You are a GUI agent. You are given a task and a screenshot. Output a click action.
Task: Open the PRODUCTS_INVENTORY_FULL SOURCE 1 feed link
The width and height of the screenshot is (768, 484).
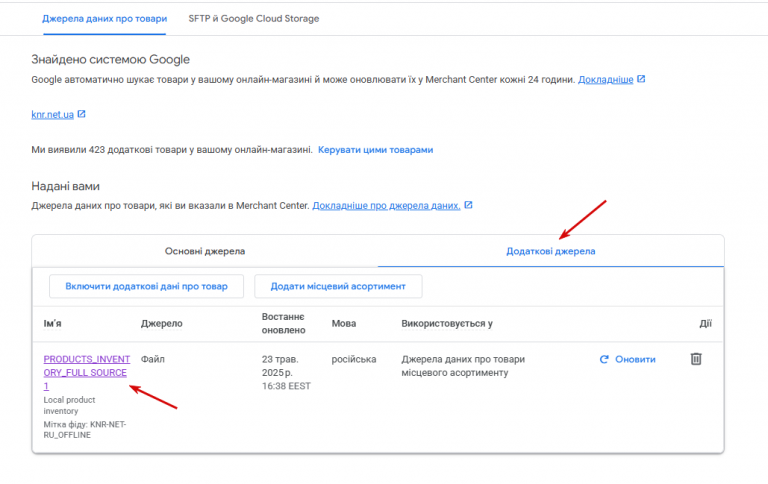85,372
